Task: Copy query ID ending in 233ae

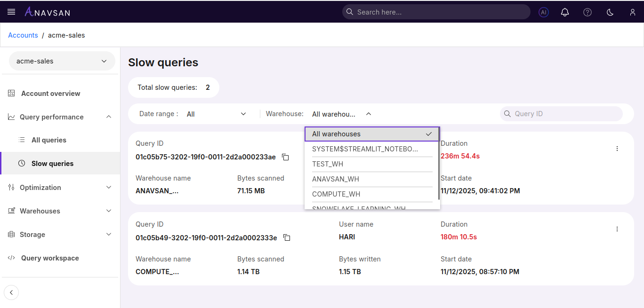Action: tap(285, 157)
